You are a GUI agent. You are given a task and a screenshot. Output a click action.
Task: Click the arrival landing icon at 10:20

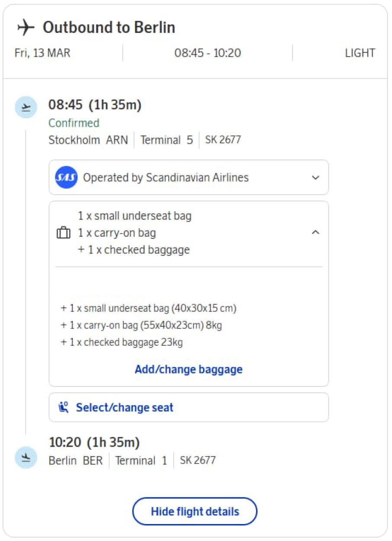(26, 458)
